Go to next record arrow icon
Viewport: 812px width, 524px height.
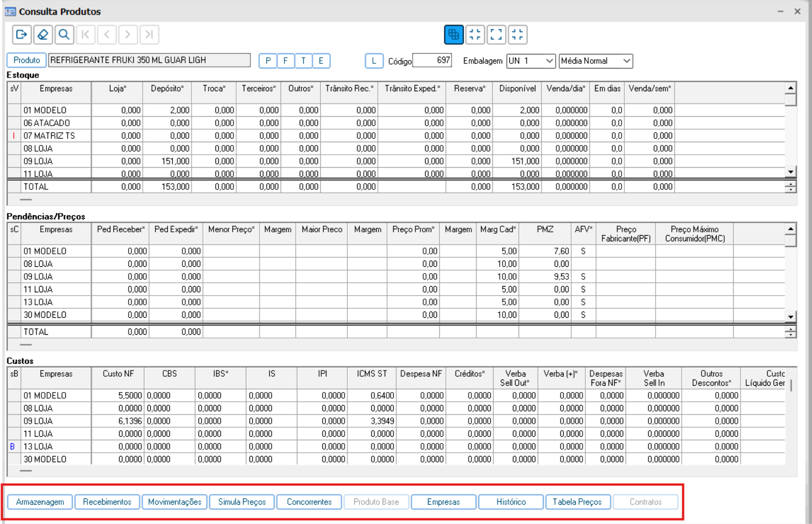128,35
